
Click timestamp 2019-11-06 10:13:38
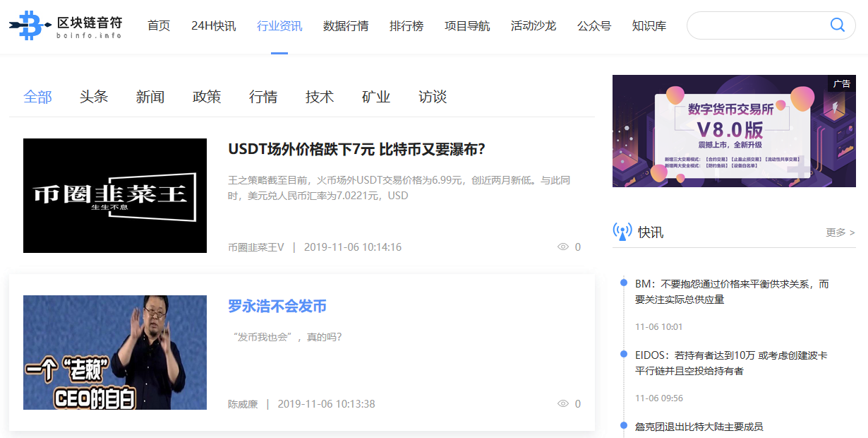[326, 404]
